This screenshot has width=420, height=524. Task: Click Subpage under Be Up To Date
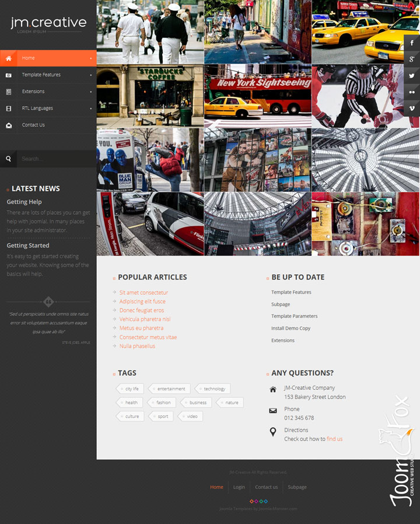pyautogui.click(x=281, y=305)
